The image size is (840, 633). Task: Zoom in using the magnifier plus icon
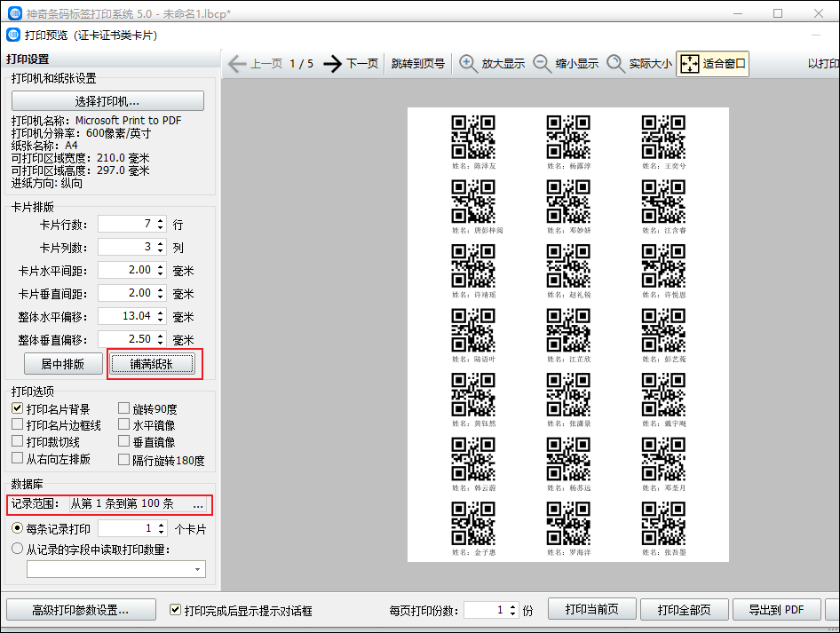468,64
